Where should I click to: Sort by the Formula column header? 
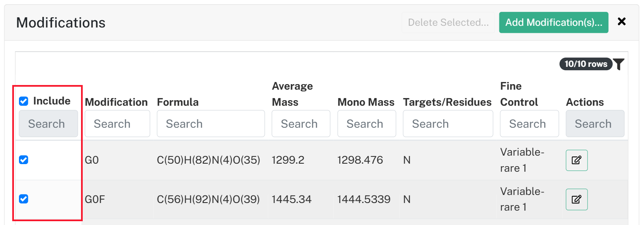(178, 102)
